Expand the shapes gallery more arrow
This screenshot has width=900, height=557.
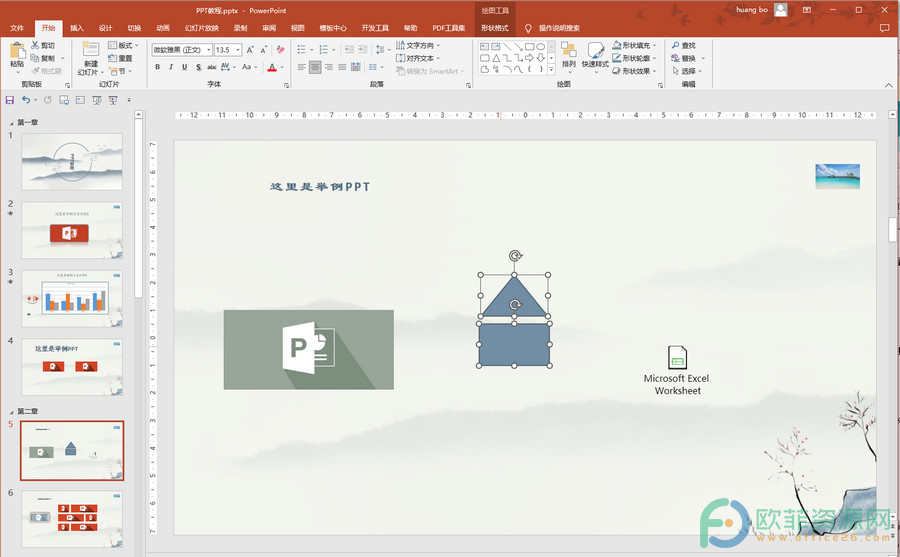click(x=551, y=69)
